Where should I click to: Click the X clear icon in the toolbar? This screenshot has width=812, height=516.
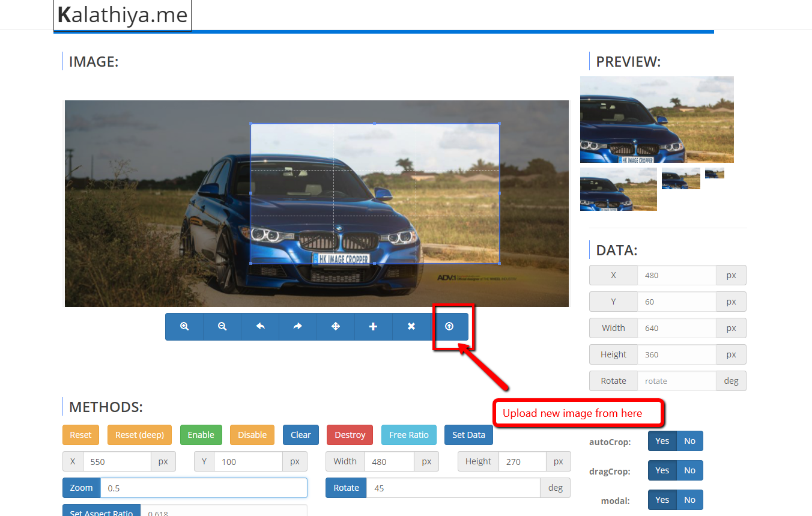pos(411,326)
